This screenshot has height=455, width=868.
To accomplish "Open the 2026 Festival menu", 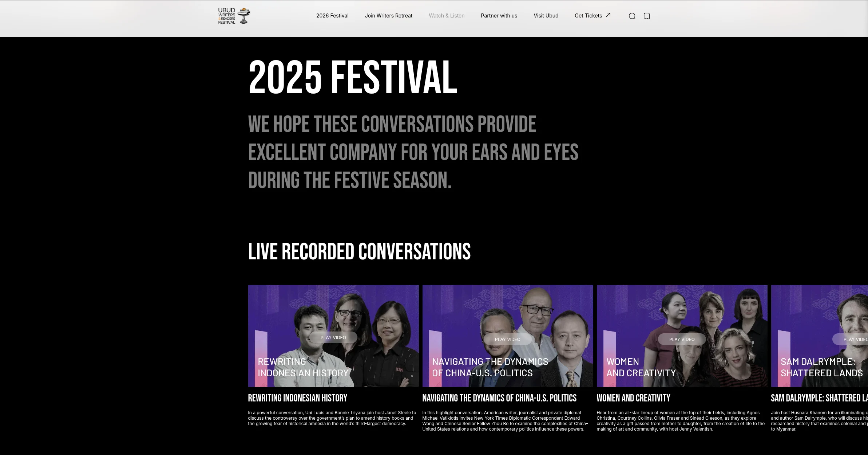I will click(x=332, y=16).
